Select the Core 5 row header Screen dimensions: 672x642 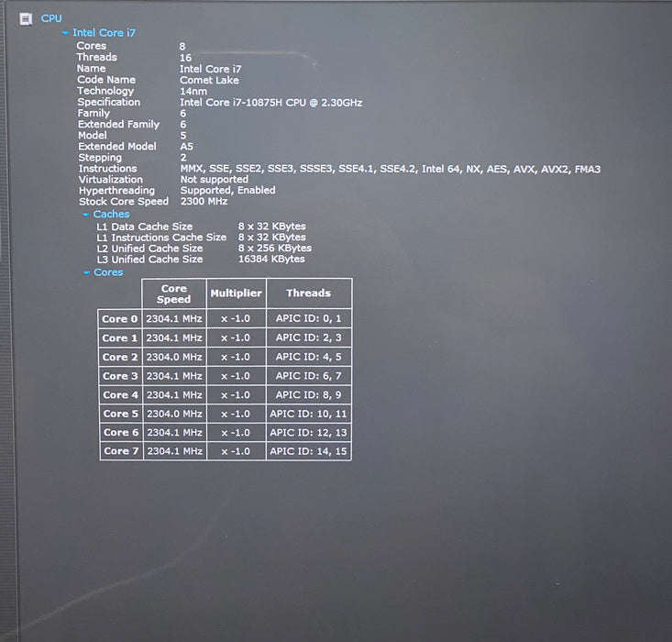[x=121, y=414]
